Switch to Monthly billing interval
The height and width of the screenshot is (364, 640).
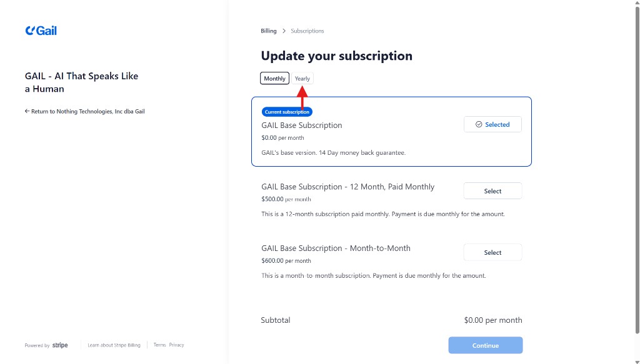point(274,79)
